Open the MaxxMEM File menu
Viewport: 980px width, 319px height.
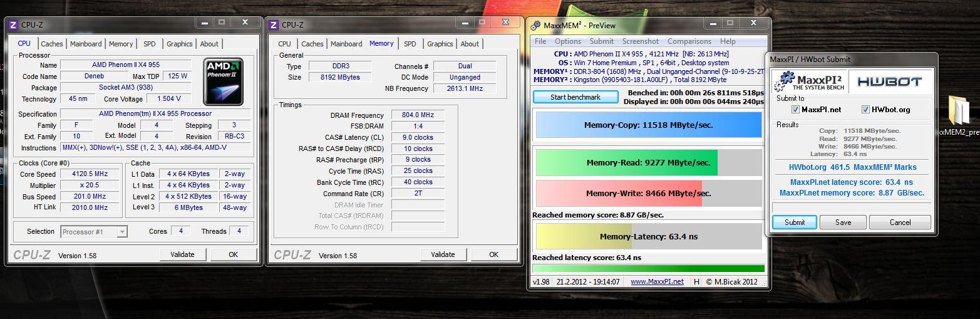(x=540, y=41)
